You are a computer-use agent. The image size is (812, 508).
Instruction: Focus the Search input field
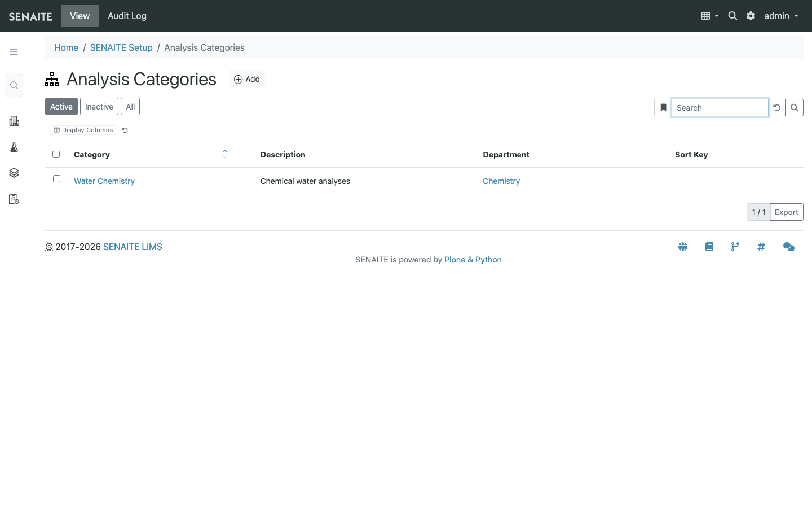coord(720,107)
